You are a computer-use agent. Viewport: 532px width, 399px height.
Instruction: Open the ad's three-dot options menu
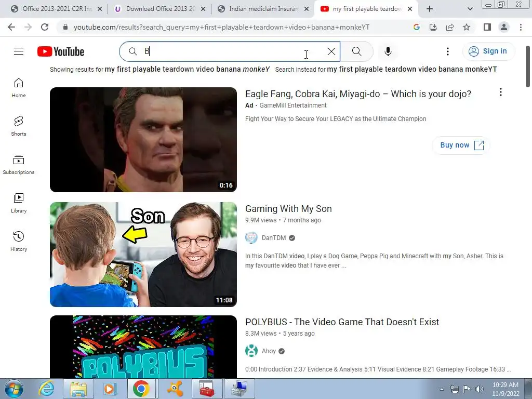(x=500, y=92)
